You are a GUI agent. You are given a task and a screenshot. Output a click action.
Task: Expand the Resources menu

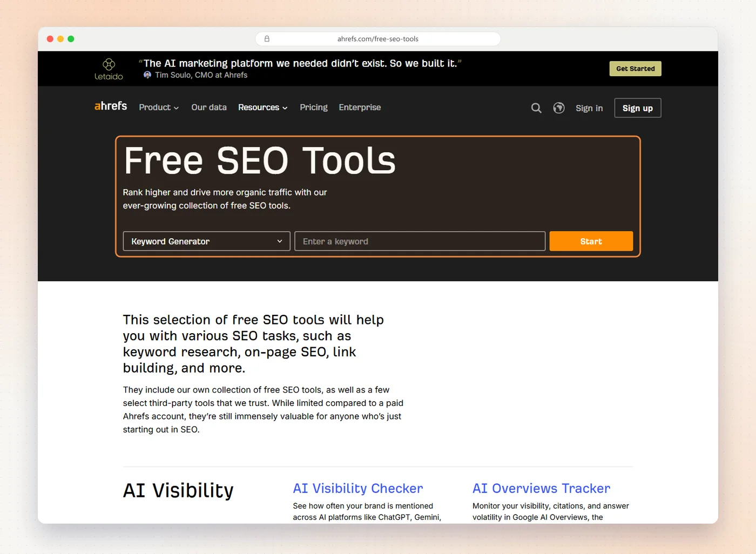point(263,107)
